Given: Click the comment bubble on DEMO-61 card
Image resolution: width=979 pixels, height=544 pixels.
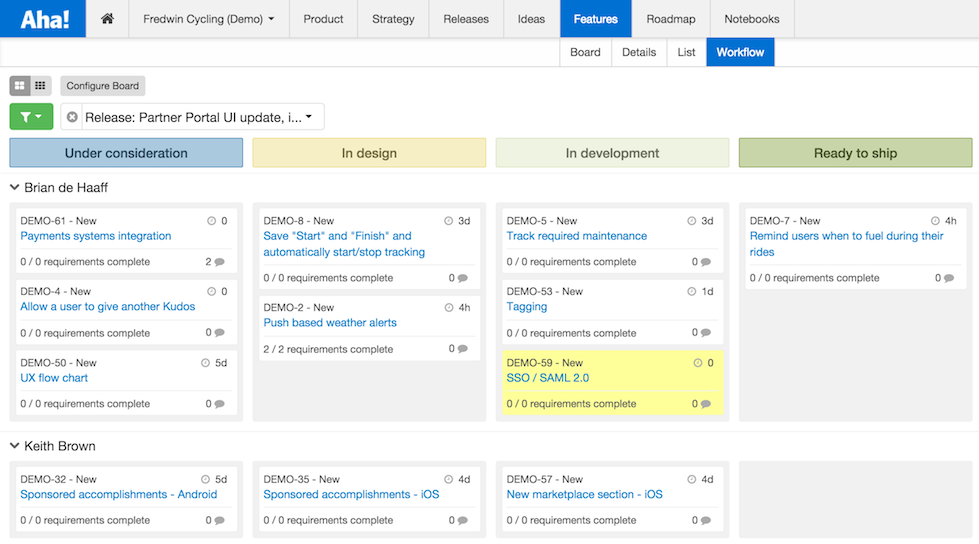Looking at the screenshot, I should [x=219, y=262].
